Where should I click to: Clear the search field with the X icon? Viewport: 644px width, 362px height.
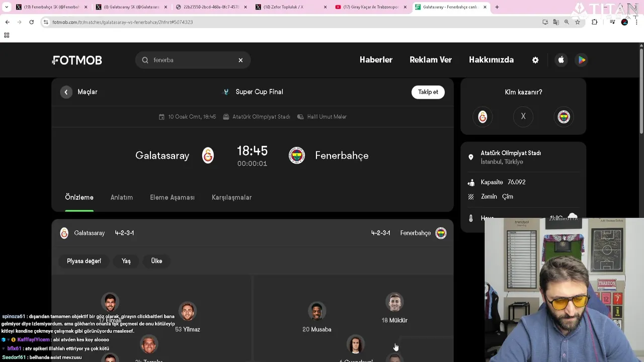point(240,60)
